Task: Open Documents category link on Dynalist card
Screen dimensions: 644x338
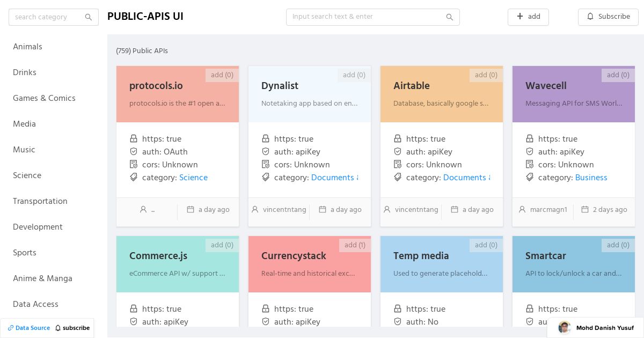Action: (334, 178)
